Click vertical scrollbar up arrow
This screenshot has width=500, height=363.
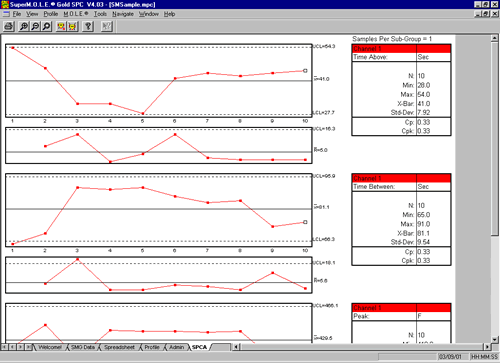(495, 38)
